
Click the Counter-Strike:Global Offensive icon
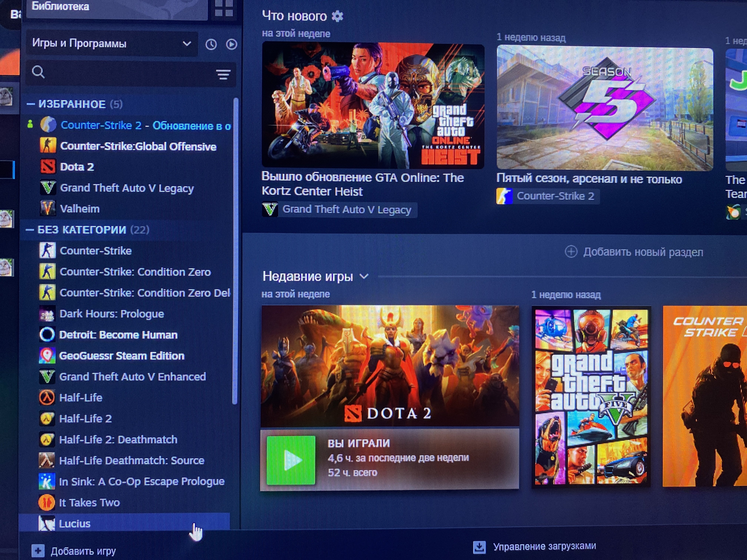[48, 146]
